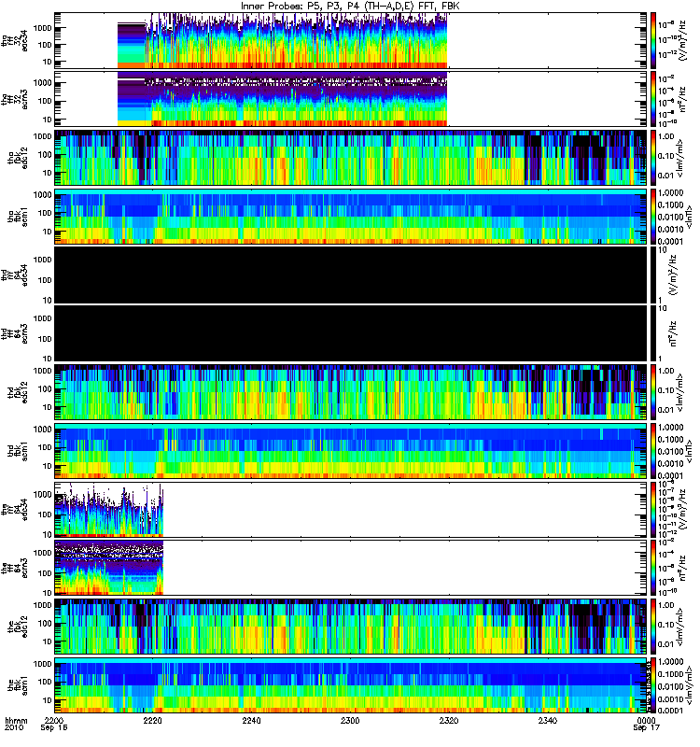Click the color bar beside tha fff scm3 panel
This screenshot has height=747, width=700.
[653, 99]
